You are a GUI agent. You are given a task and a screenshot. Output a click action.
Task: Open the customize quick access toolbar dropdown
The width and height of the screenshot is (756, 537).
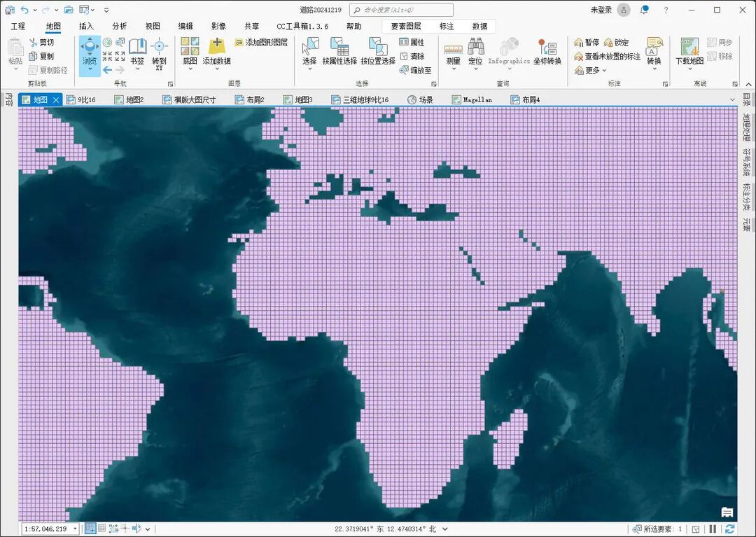click(x=106, y=10)
